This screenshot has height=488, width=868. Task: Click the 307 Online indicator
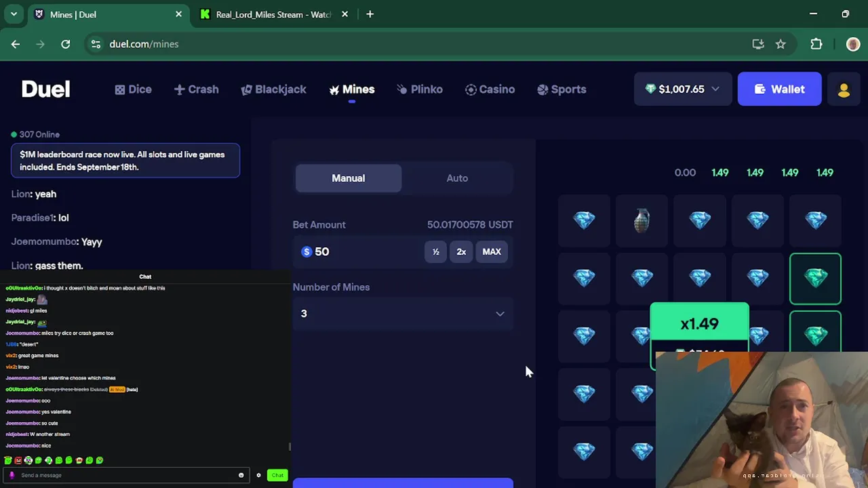tap(35, 134)
